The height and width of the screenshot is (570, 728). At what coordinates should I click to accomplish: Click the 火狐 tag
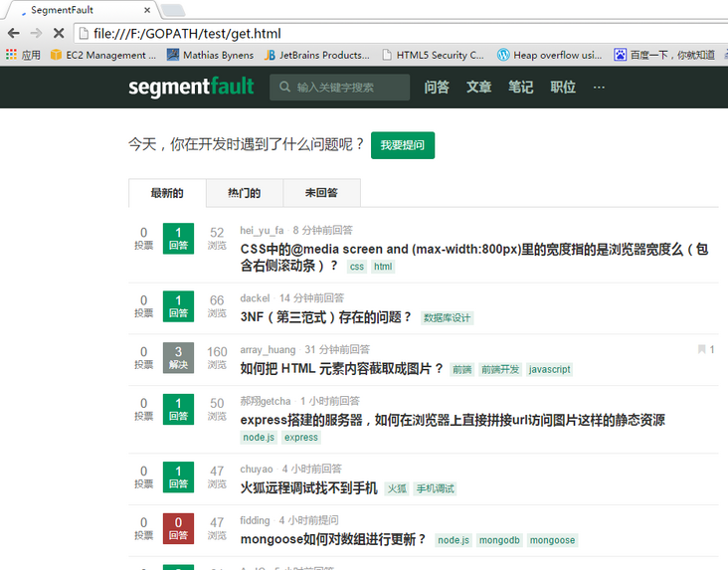[397, 488]
